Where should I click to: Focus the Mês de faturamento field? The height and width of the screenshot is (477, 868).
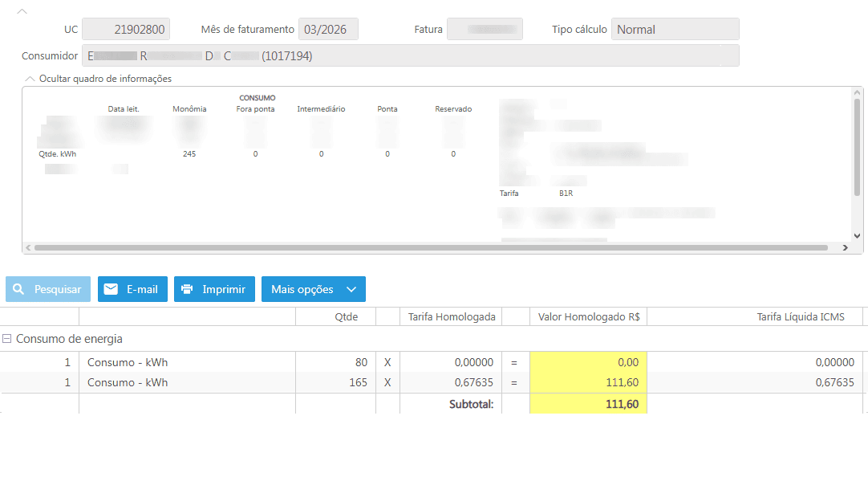coord(328,30)
